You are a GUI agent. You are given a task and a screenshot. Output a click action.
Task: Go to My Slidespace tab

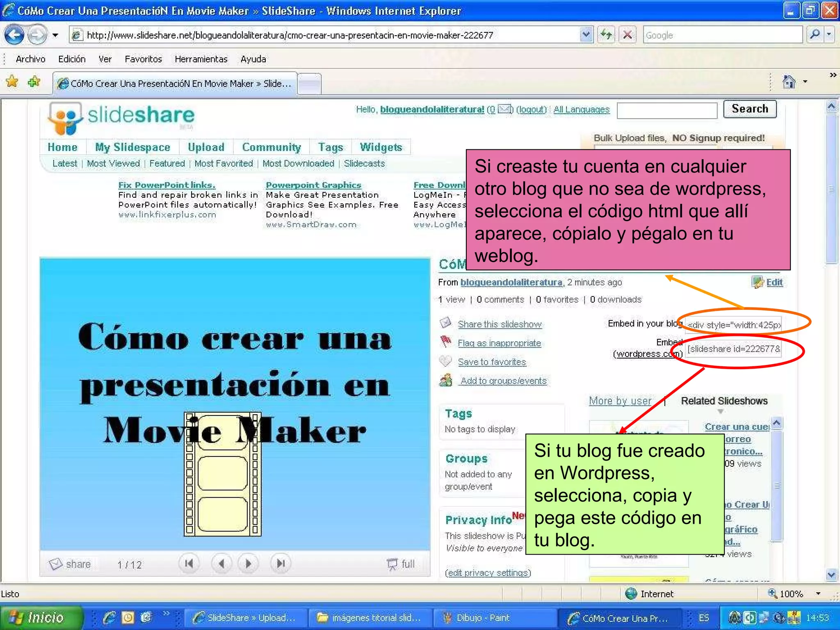pyautogui.click(x=132, y=147)
